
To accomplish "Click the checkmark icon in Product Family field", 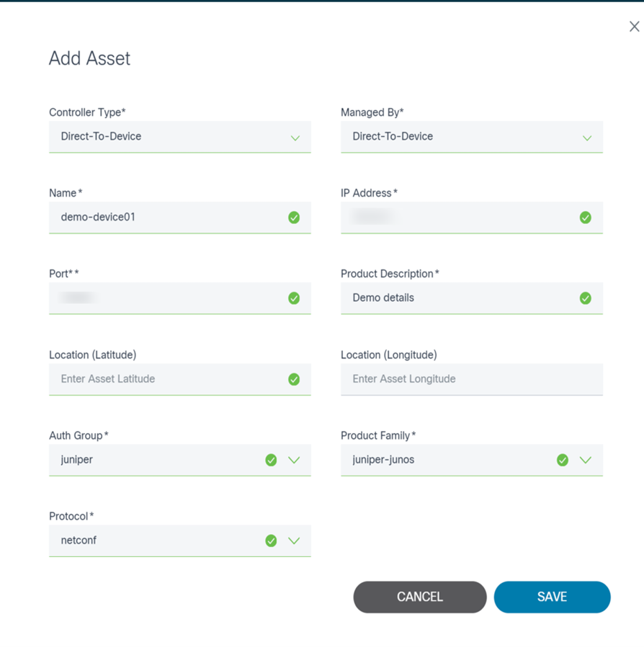I will point(563,460).
